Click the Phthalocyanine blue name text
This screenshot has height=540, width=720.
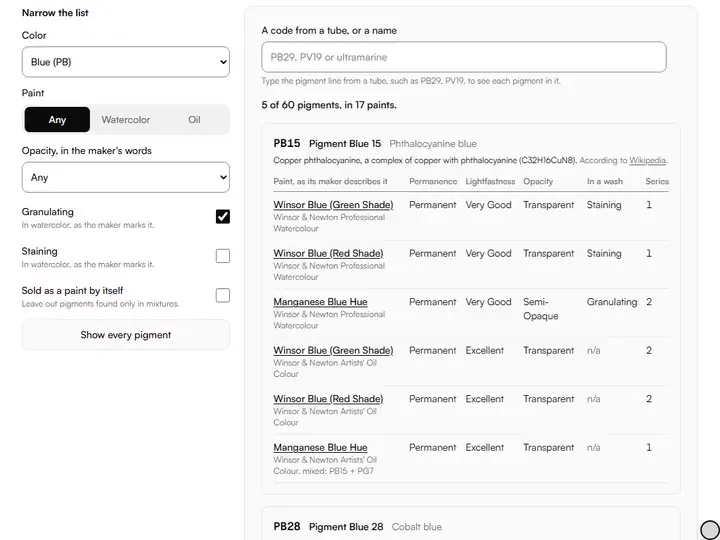coord(433,144)
